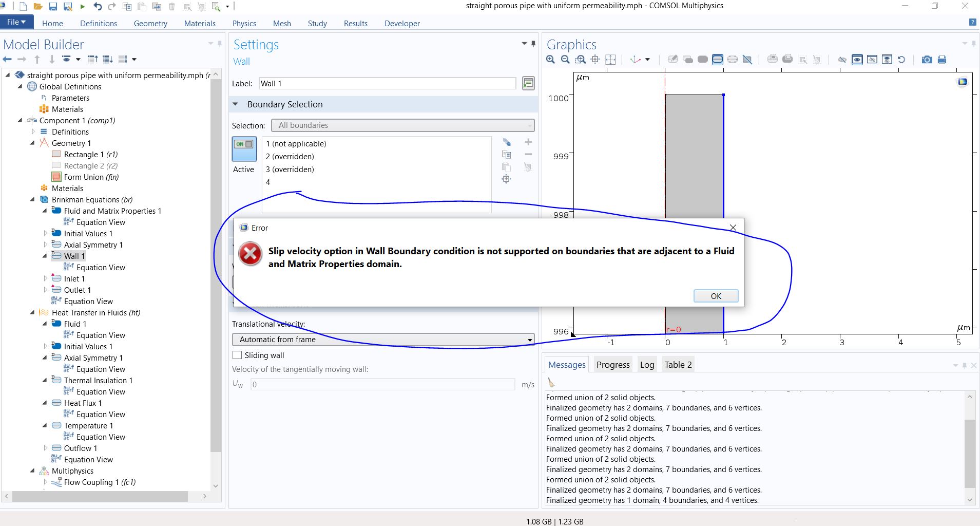Screen dimensions: 980x526
Task: Click Zoom In in the Graphics toolbar
Action: tap(551, 60)
